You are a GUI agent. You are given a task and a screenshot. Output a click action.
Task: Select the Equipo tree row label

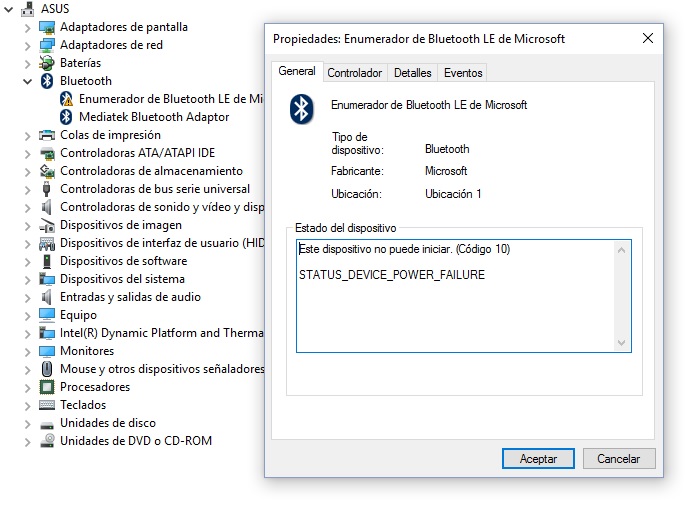tap(78, 315)
